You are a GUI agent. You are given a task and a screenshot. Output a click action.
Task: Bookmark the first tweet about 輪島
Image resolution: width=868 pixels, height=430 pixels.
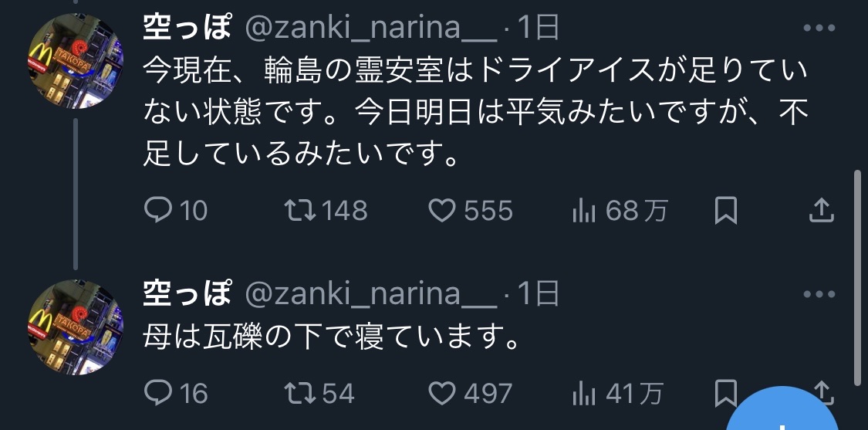(726, 210)
